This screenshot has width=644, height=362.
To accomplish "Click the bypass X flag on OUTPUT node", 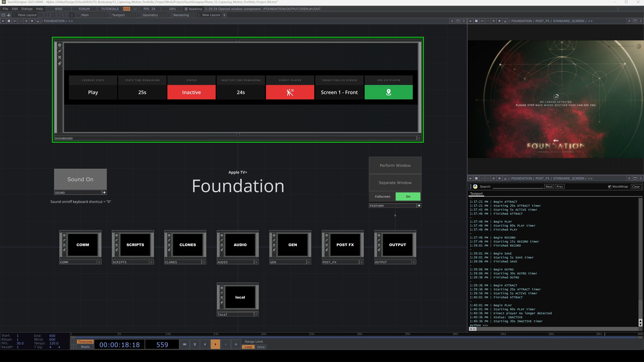I will pyautogui.click(x=379, y=245).
